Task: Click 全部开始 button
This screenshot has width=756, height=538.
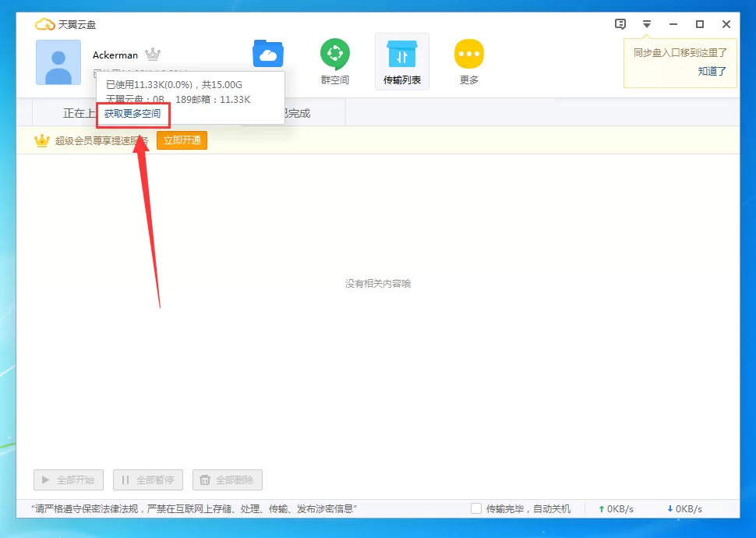Action: click(x=69, y=480)
